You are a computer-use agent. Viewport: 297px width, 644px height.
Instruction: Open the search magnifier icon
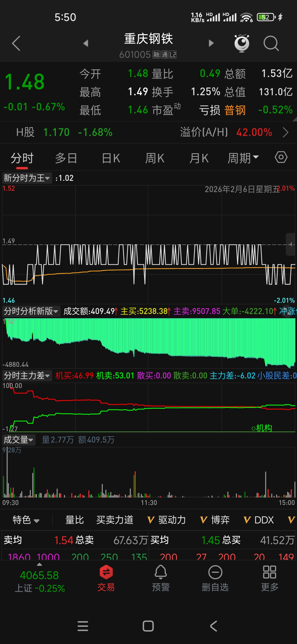click(271, 43)
